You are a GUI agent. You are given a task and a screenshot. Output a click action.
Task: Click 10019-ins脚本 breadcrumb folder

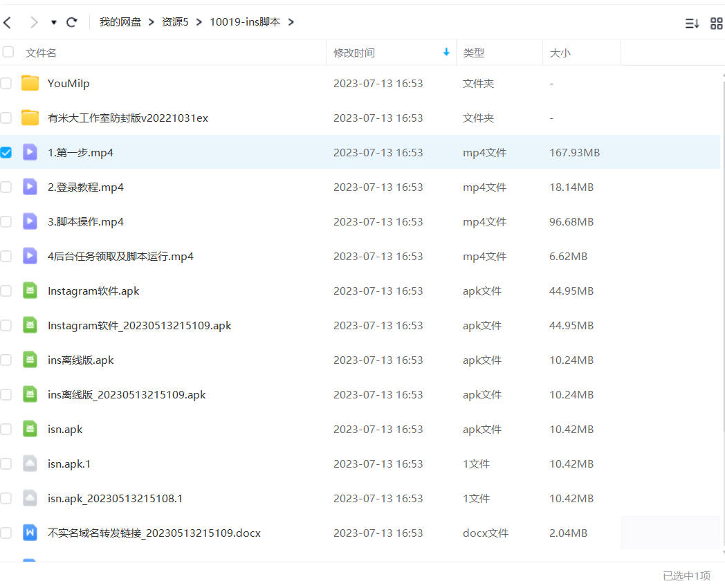point(245,22)
